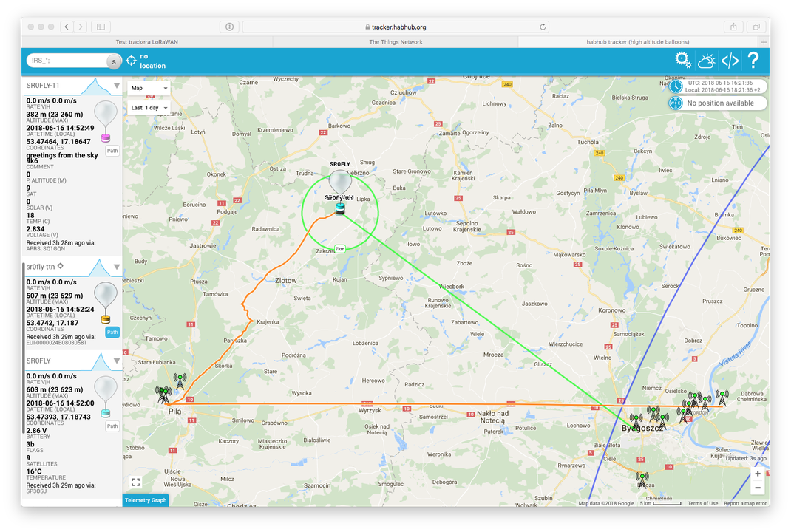791x532 pixels.
Task: Click the 7km range label
Action: [x=340, y=249]
